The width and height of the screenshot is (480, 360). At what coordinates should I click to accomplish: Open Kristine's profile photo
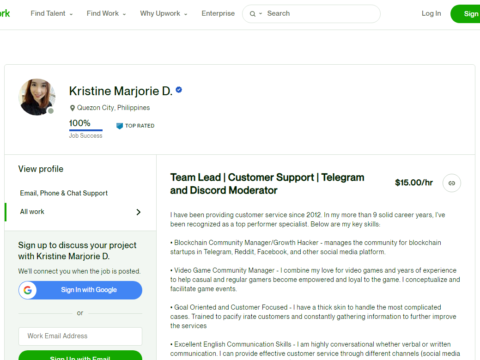point(37,97)
